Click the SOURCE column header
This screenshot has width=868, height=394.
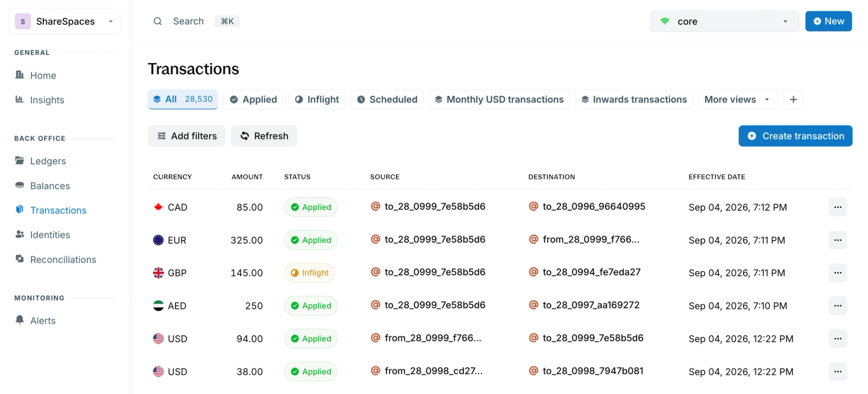tap(385, 177)
